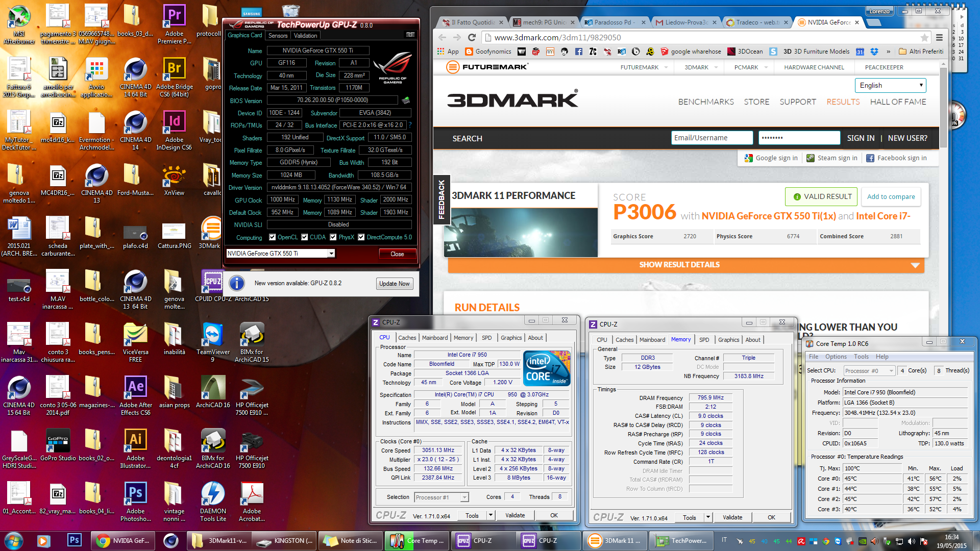Open Adobe InDesign CS6 desktop shortcut
980x551 pixels.
click(x=174, y=130)
